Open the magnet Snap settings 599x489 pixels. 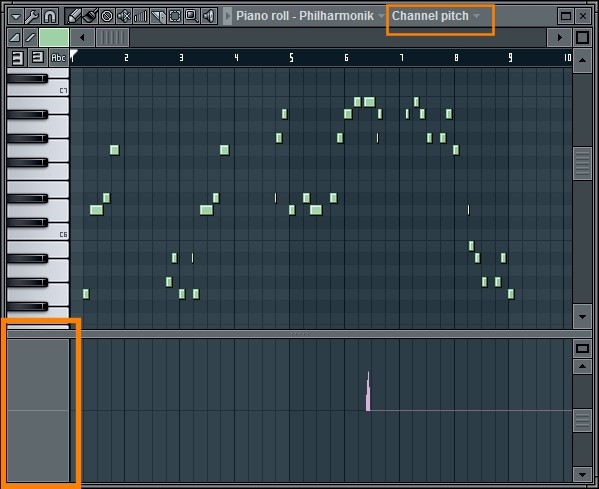point(50,16)
